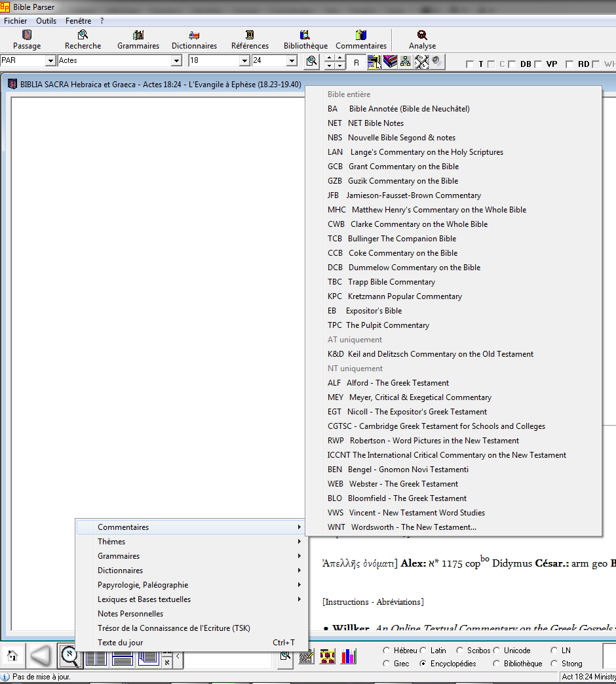Click the stacked colored books icon

click(x=390, y=62)
